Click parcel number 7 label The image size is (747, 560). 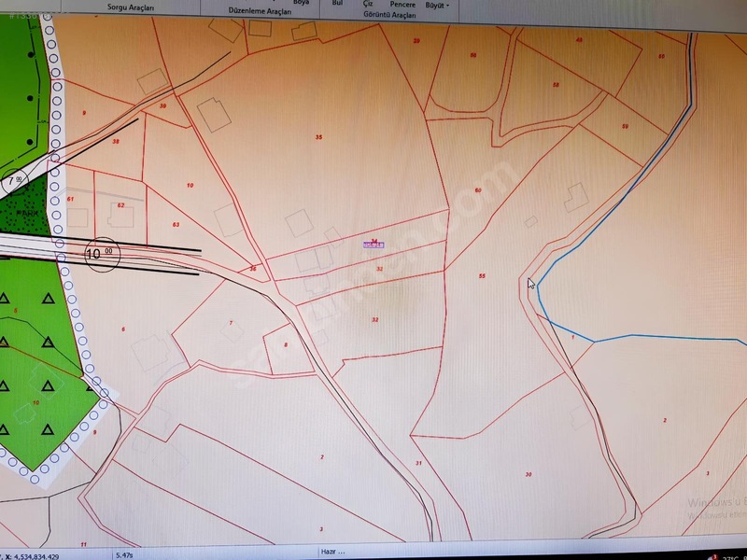[x=231, y=323]
